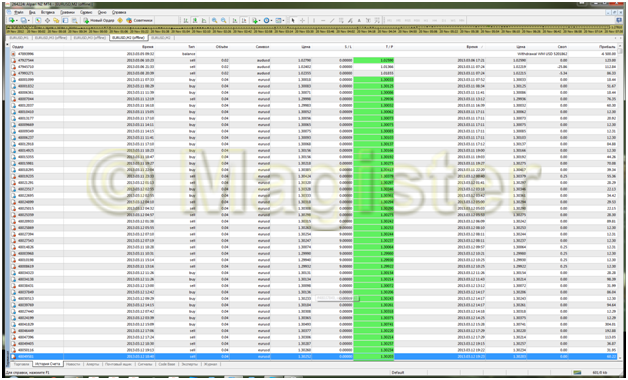Open the indicators list icon
This screenshot has width=628, height=380.
255,20
